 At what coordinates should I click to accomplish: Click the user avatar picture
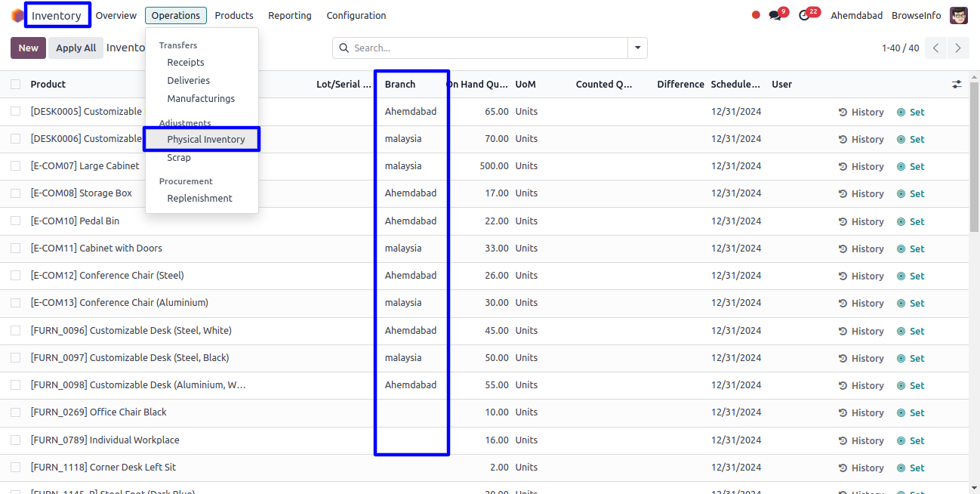(x=958, y=16)
